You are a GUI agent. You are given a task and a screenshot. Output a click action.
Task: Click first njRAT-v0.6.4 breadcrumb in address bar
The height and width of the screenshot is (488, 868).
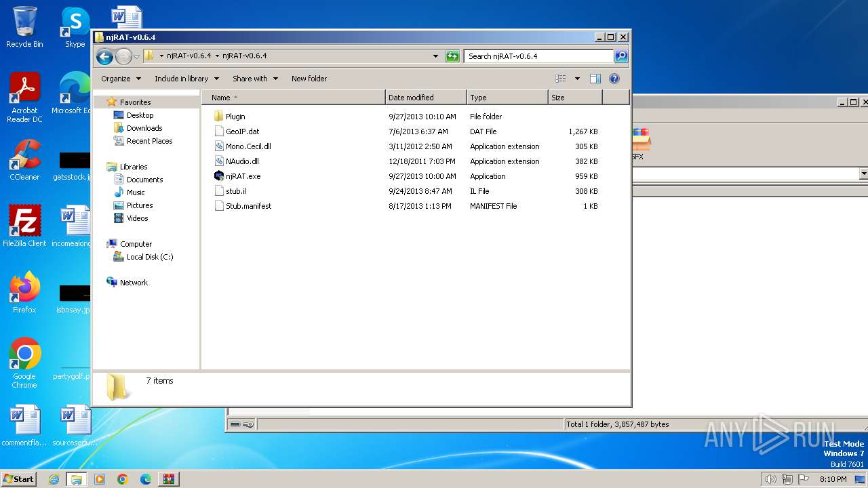click(x=189, y=56)
